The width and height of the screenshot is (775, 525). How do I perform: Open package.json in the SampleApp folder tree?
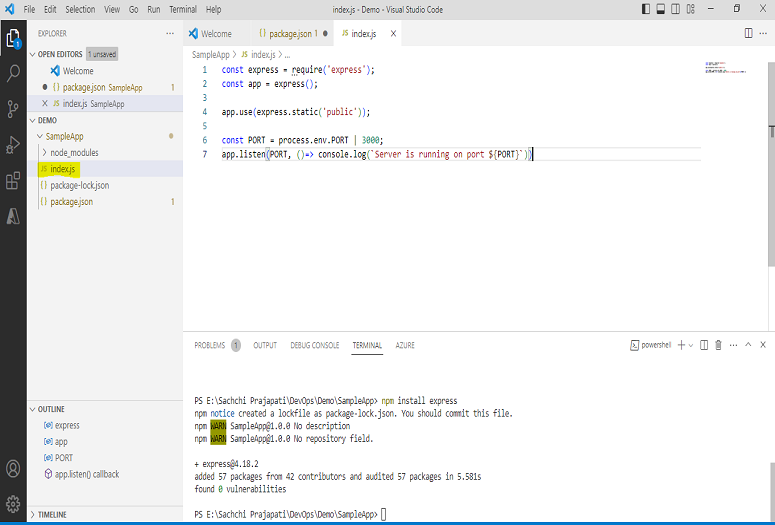coord(106,202)
